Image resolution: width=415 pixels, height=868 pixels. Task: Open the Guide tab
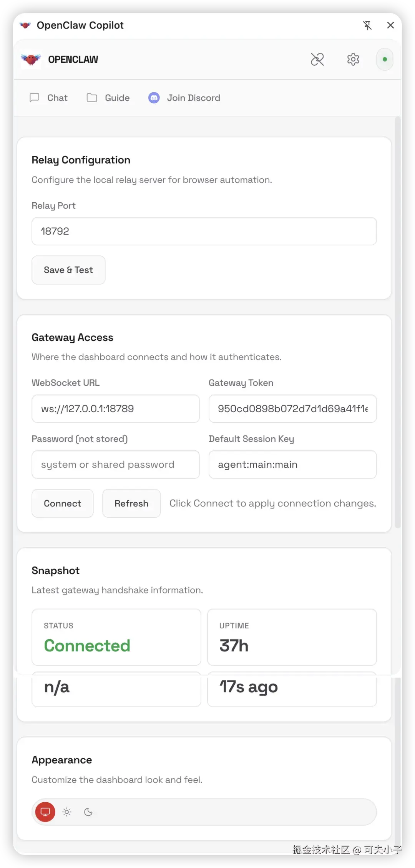point(108,98)
